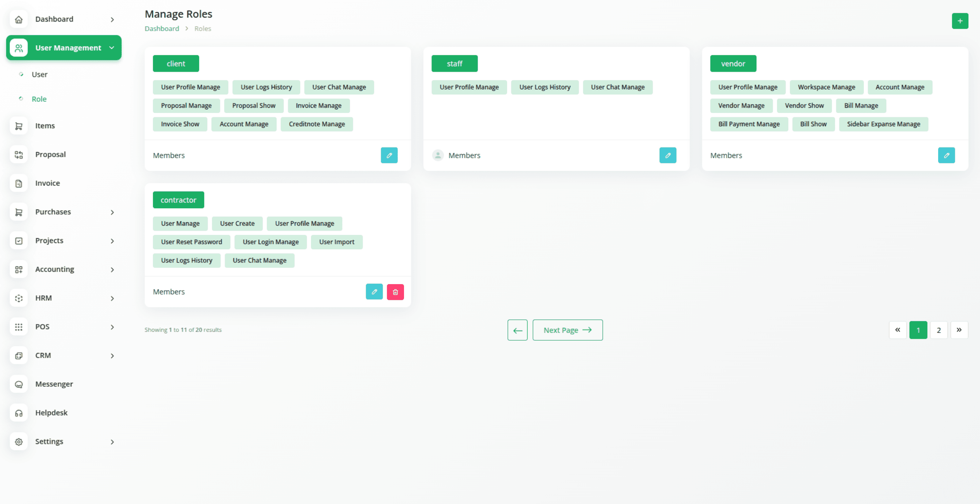This screenshot has width=980, height=504.
Task: Jump to last page with double chevron
Action: [x=959, y=330]
